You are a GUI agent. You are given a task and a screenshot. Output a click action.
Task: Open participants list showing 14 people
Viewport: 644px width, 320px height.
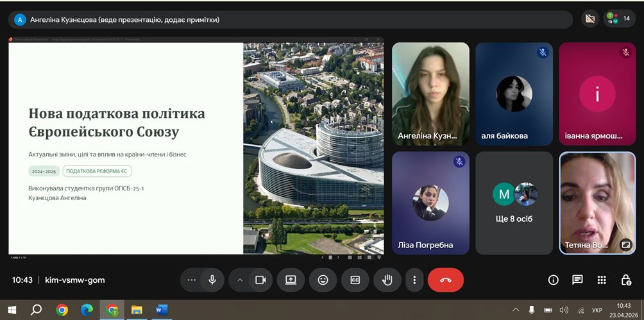618,19
